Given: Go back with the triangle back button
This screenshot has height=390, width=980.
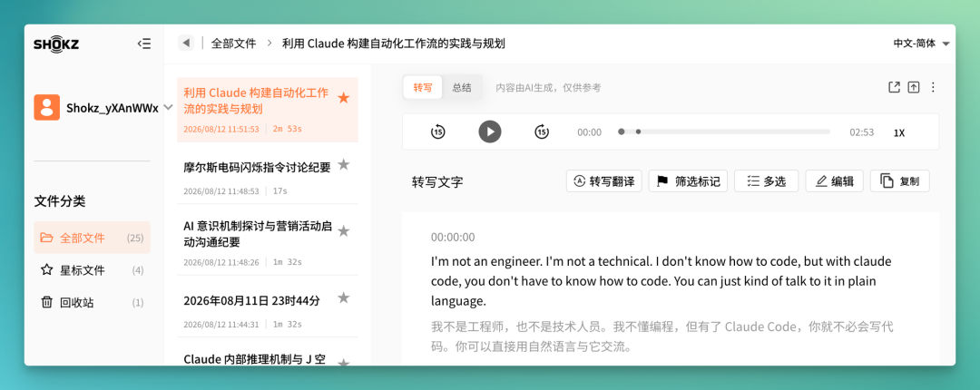Looking at the screenshot, I should [x=186, y=44].
